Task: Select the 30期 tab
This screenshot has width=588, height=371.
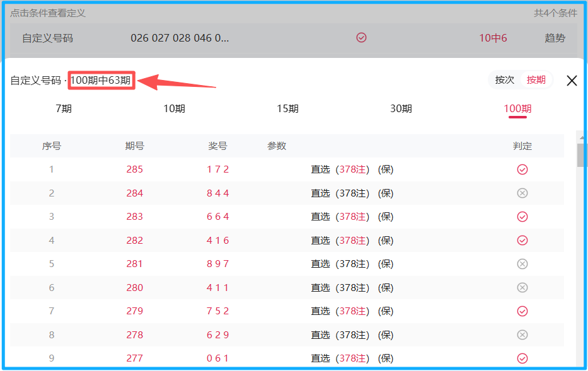Action: pyautogui.click(x=401, y=108)
